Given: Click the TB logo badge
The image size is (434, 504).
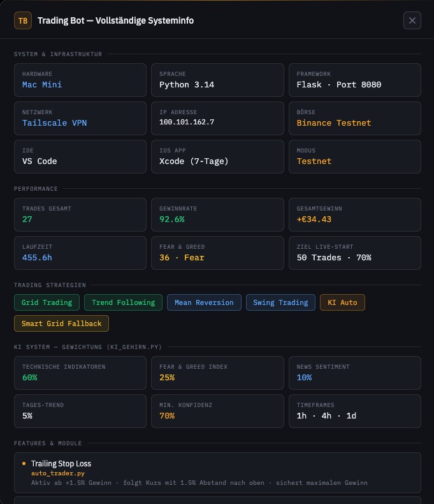Looking at the screenshot, I should pos(23,20).
